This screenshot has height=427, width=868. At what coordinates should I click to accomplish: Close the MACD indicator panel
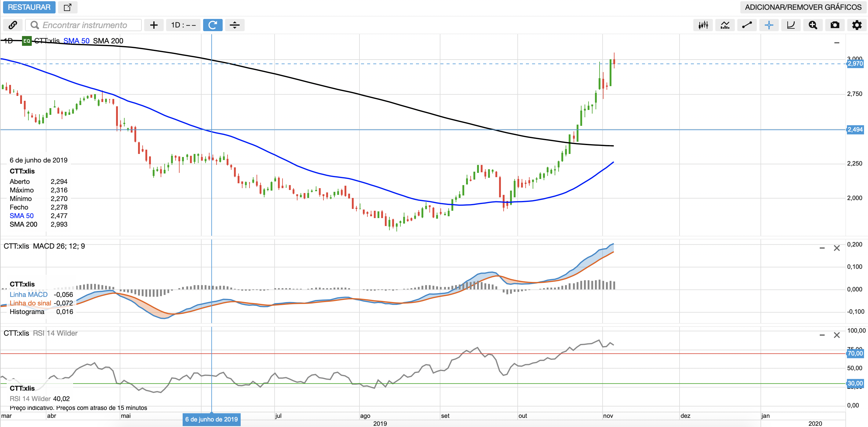click(837, 248)
